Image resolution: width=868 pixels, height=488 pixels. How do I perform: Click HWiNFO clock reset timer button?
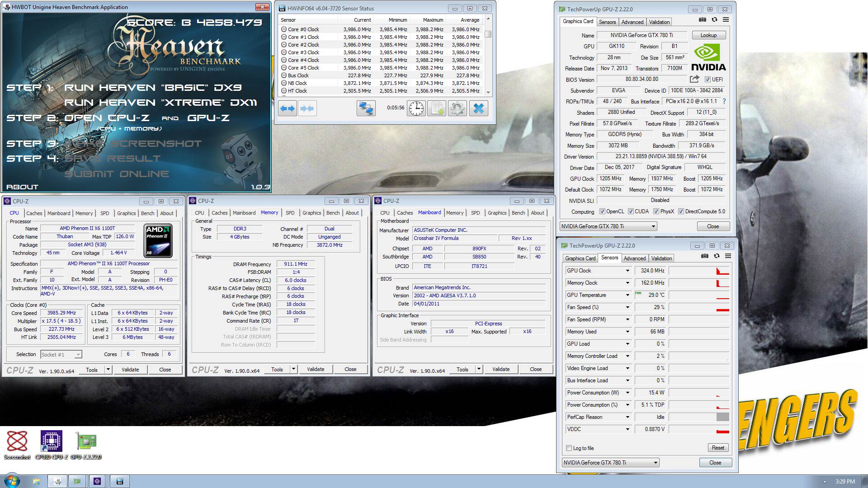point(416,108)
